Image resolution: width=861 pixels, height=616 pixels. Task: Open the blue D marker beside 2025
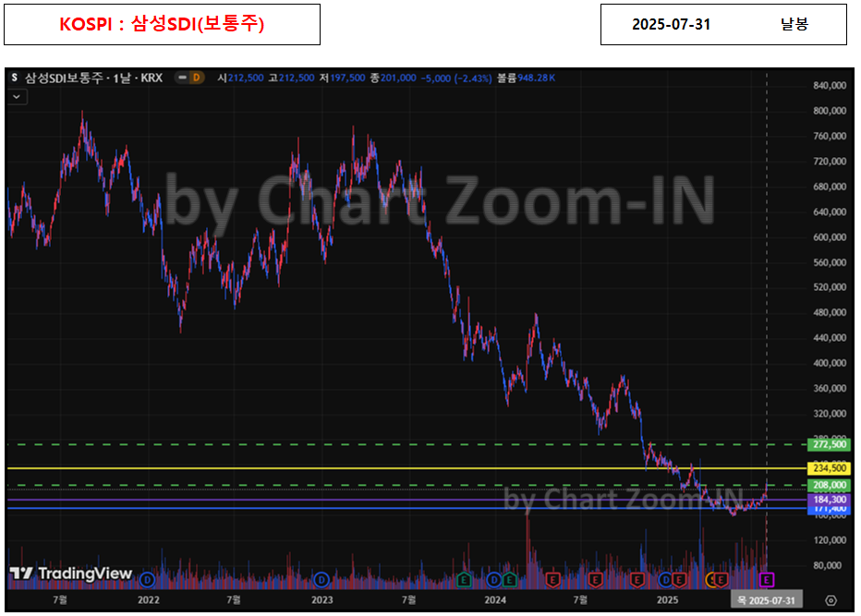coord(665,579)
